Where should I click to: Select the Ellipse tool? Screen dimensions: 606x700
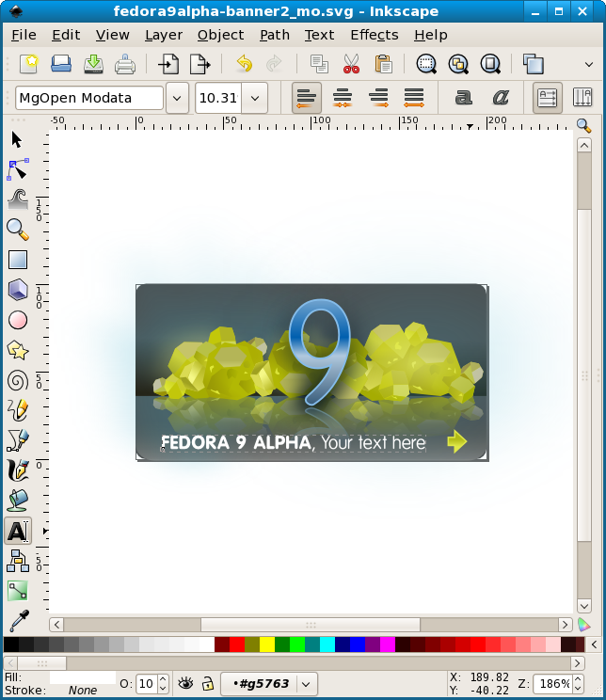click(18, 320)
